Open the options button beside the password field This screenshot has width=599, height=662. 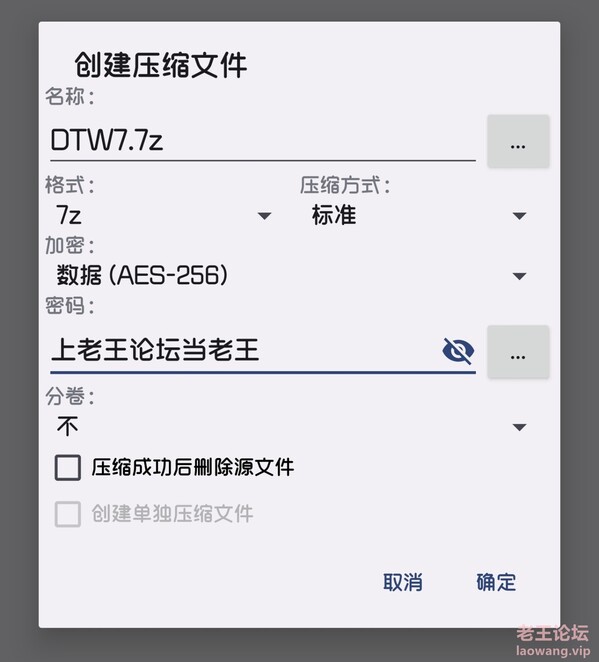click(x=518, y=352)
